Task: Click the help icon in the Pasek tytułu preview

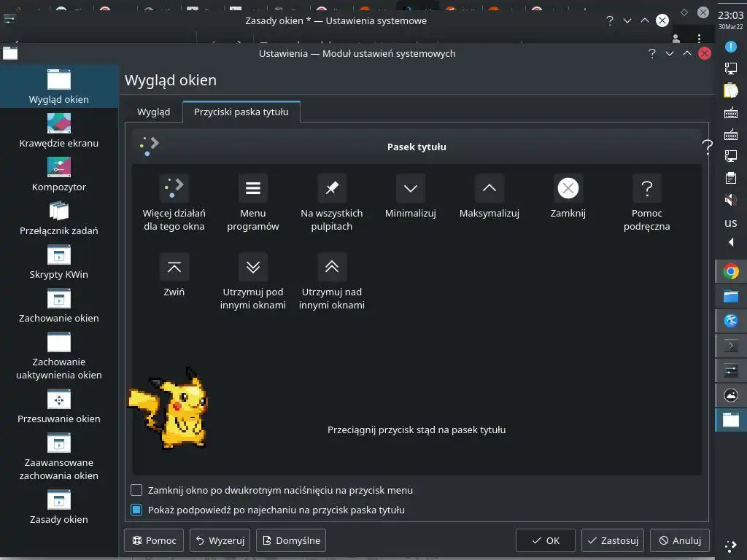Action: [708, 147]
